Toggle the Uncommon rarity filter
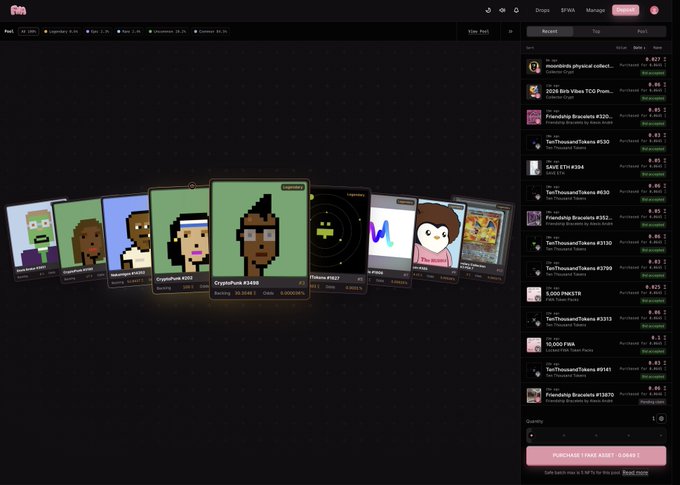This screenshot has height=485, width=680. [167, 31]
